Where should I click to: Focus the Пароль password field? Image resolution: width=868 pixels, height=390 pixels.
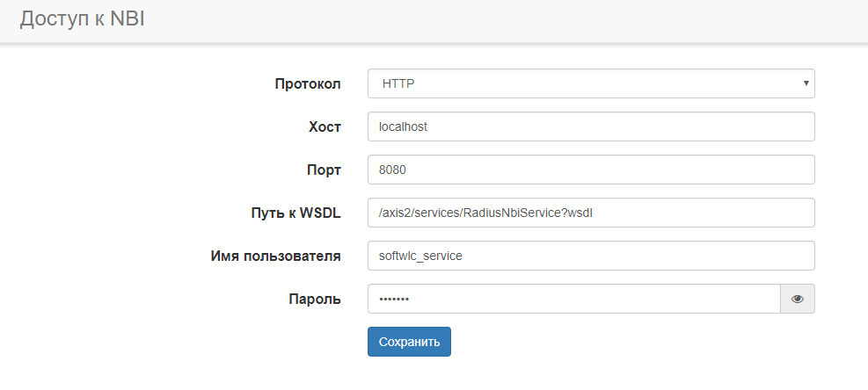pos(573,299)
